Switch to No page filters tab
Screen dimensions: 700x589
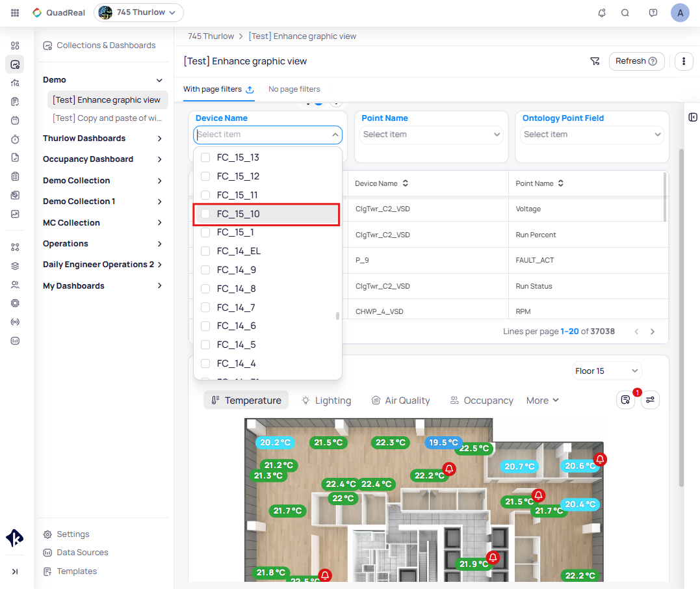[x=294, y=89]
